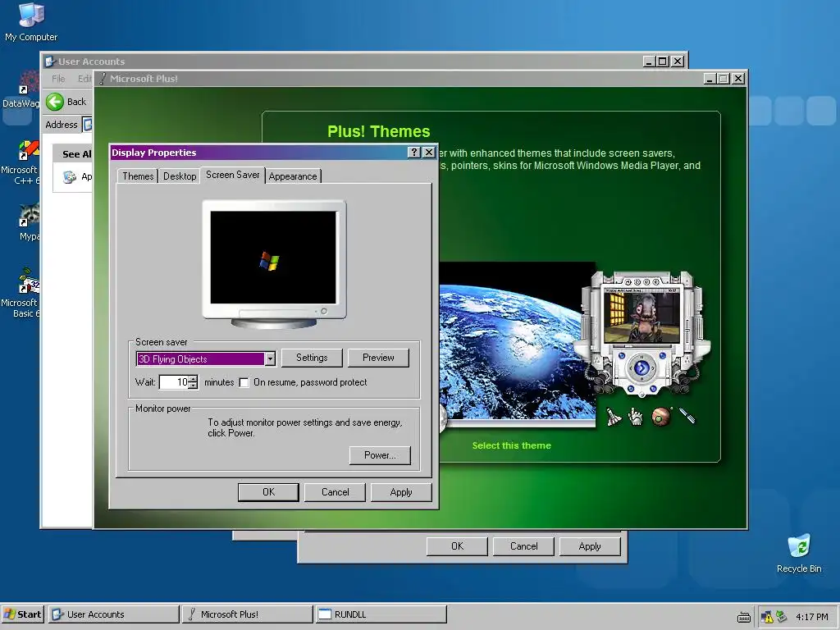
Task: Click Apply in the background dialog below
Action: tap(590, 546)
